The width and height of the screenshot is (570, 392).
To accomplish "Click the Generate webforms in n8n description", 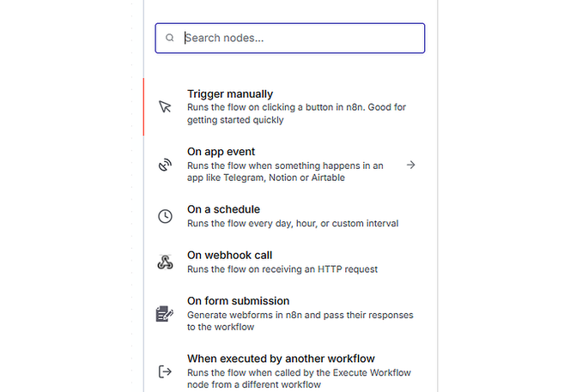I will [x=300, y=321].
